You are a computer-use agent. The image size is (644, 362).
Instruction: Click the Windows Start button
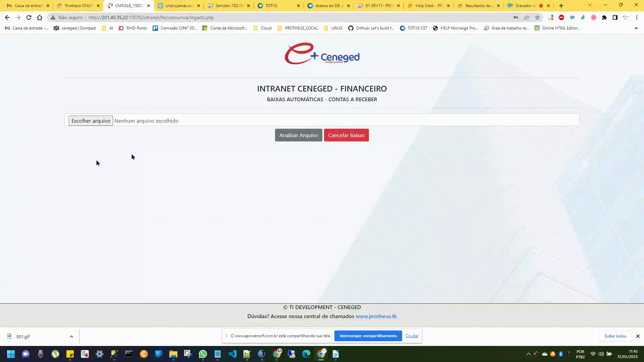[11, 354]
